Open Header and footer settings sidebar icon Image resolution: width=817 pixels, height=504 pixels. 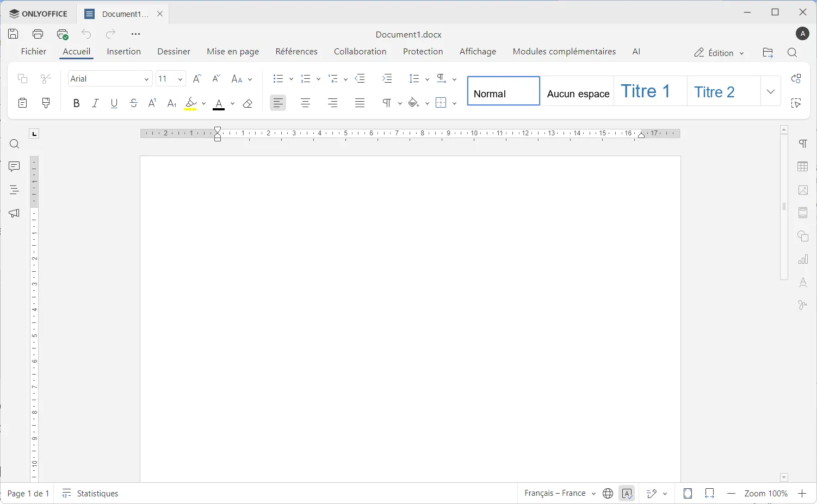click(x=803, y=213)
